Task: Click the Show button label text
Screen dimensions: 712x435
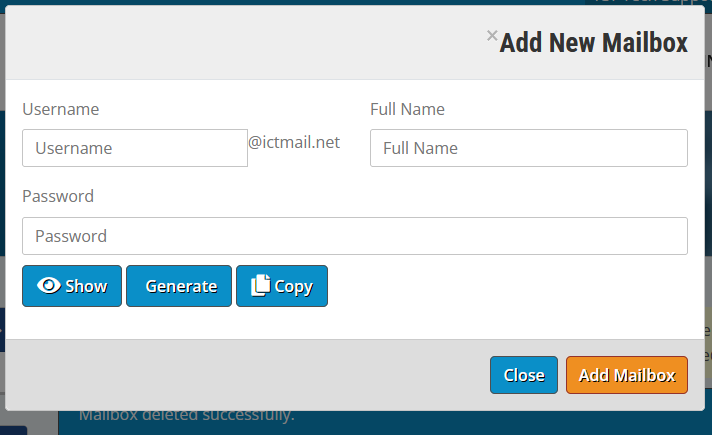Action: tap(86, 286)
